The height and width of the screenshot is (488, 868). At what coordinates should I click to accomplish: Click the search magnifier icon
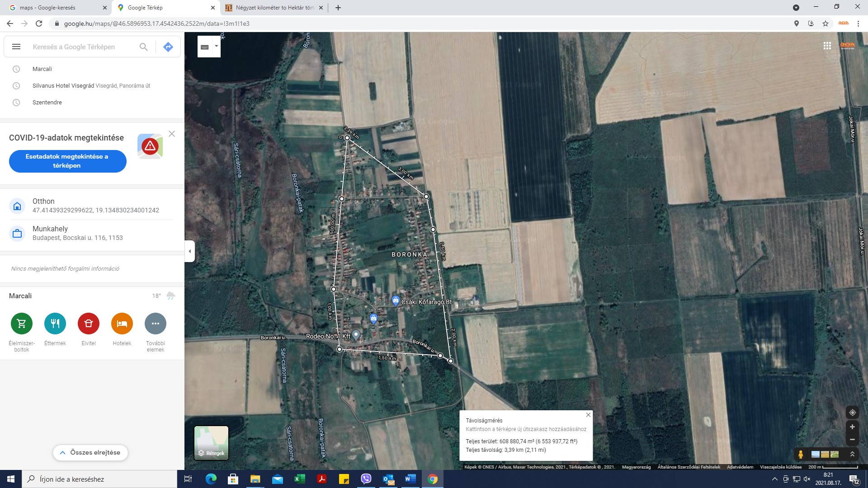point(144,47)
